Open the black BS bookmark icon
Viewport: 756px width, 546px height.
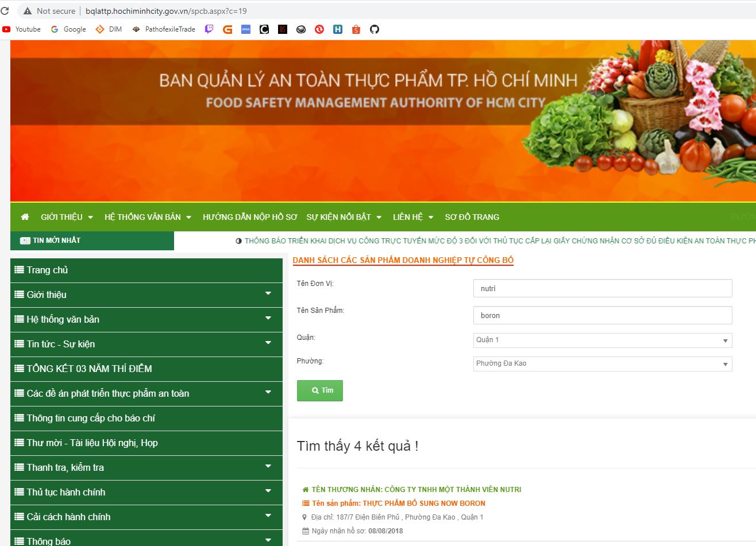coord(283,29)
